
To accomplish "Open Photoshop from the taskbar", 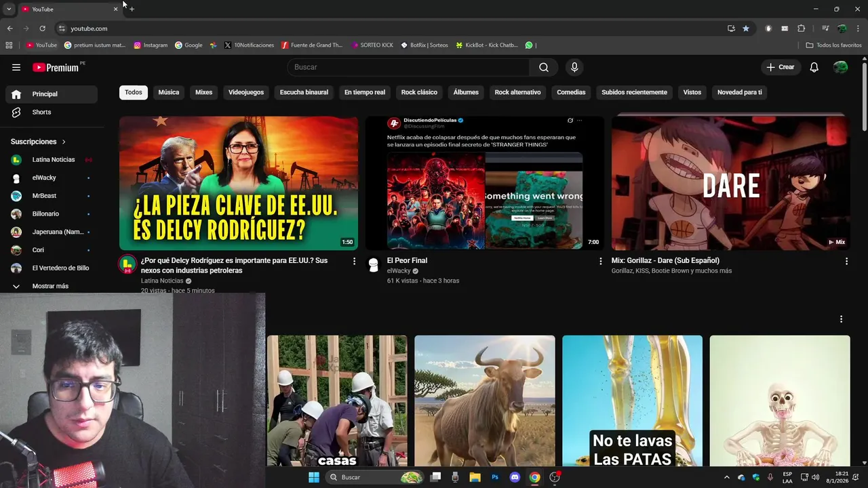I will [495, 477].
